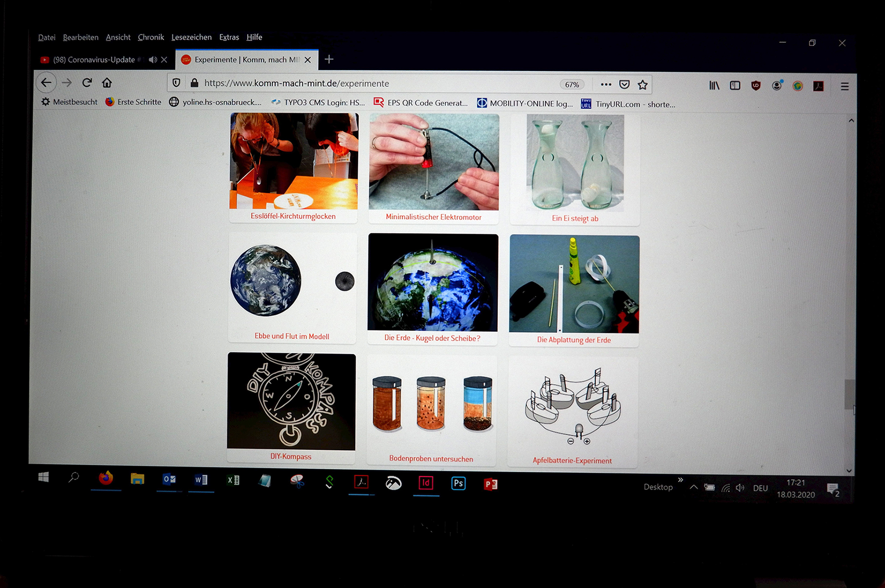Reload the current page
This screenshot has width=885, height=588.
tap(87, 82)
